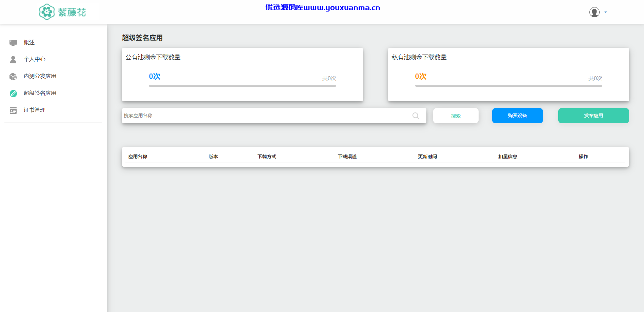The image size is (644, 312).
Task: Open the 概述 menu item
Action: click(29, 42)
